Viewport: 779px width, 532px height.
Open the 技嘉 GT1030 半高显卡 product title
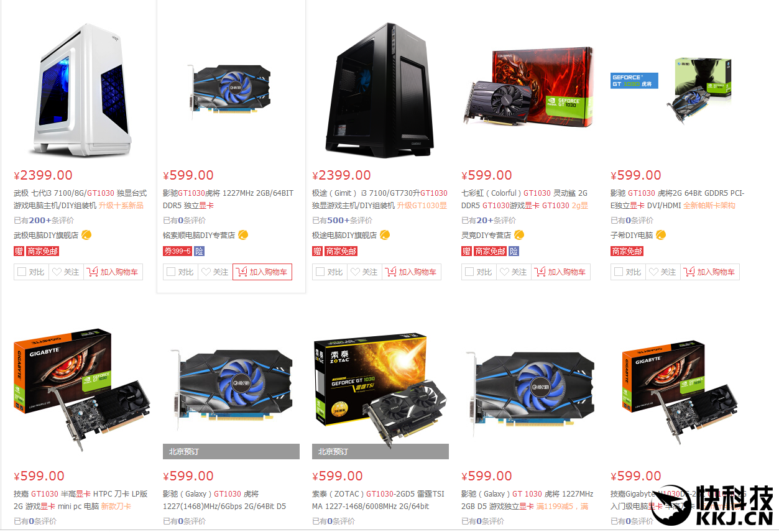pos(81,500)
